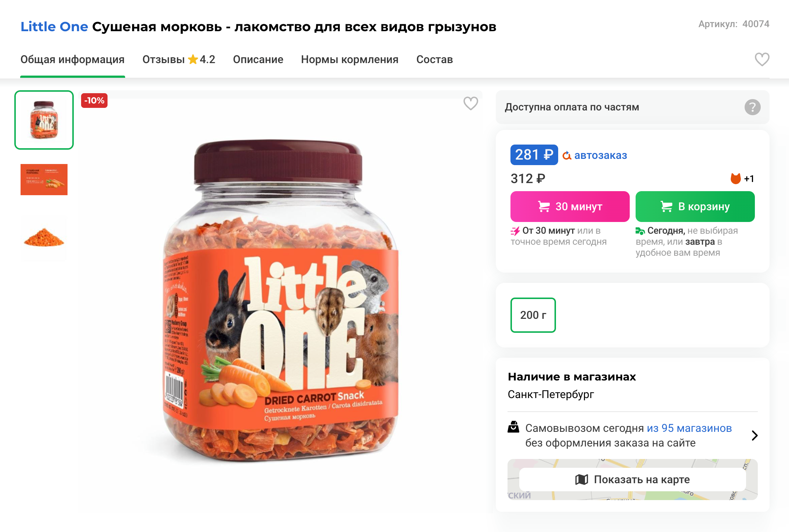Toggle the favorite heart near the Состав tab
The height and width of the screenshot is (532, 789).
(x=763, y=59)
